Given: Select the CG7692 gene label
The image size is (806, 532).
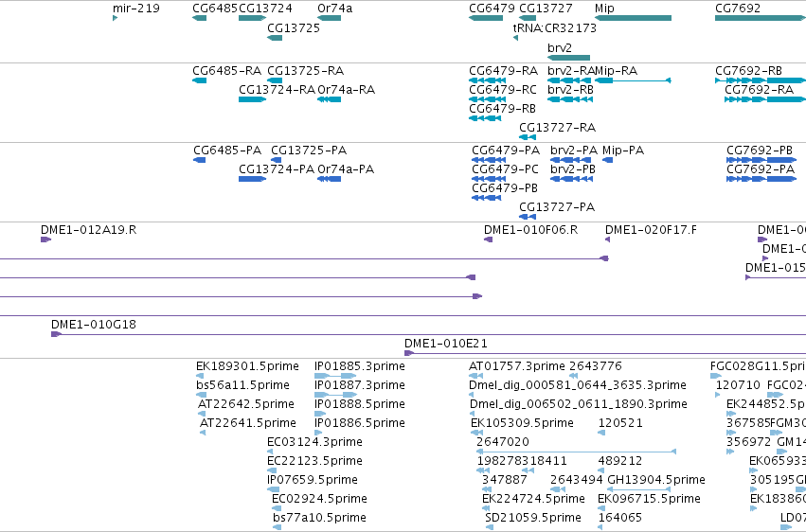Looking at the screenshot, I should [x=738, y=9].
